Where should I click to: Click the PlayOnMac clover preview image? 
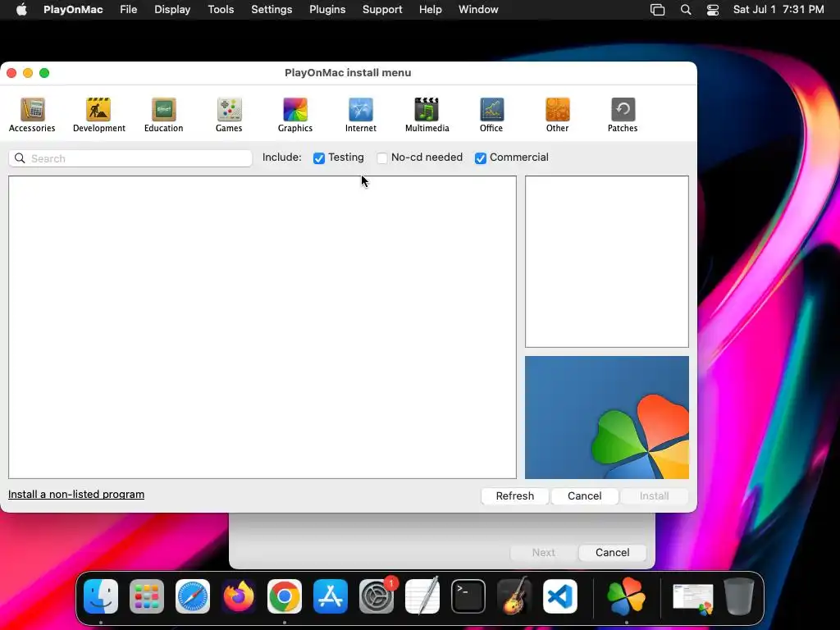pyautogui.click(x=607, y=418)
